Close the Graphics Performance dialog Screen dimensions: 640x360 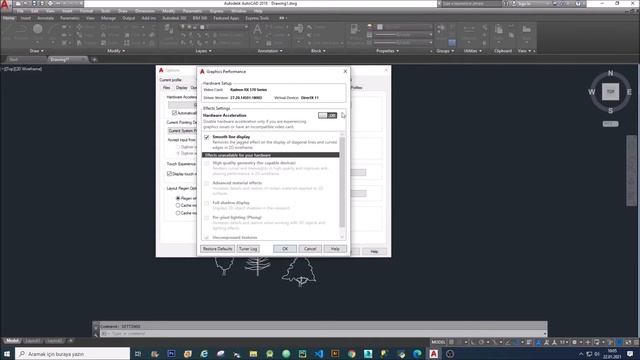coord(345,71)
